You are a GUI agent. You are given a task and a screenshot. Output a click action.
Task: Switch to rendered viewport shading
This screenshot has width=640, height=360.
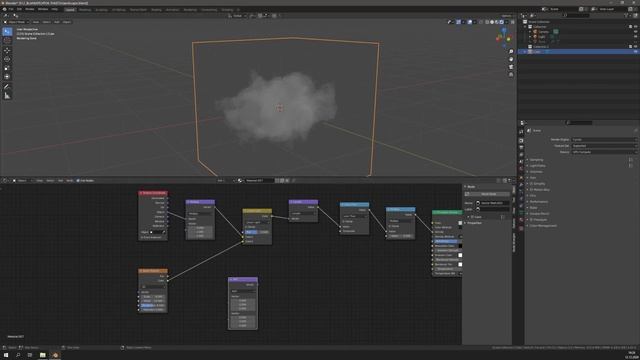(x=502, y=22)
